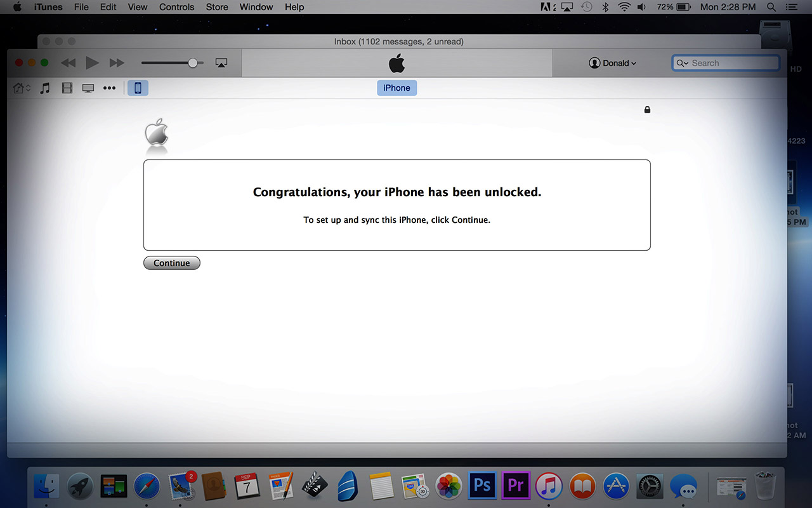Focus the iTunes Search field
The image size is (812, 508).
pyautogui.click(x=726, y=63)
